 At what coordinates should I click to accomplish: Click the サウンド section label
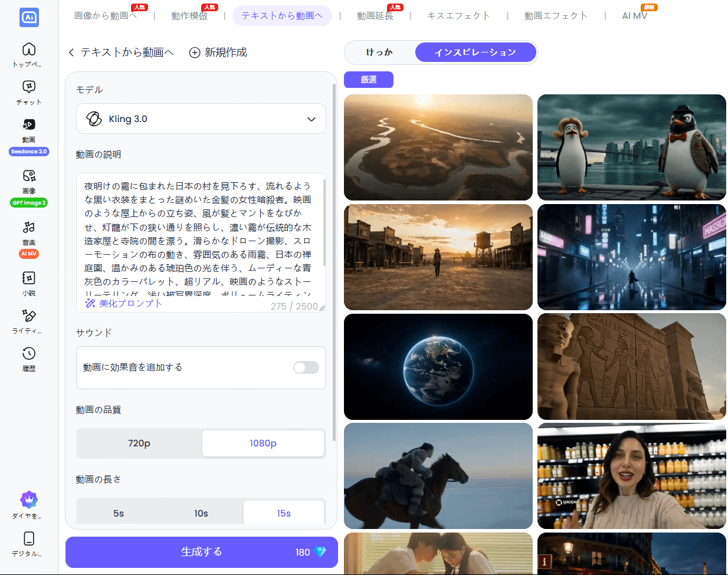point(94,333)
